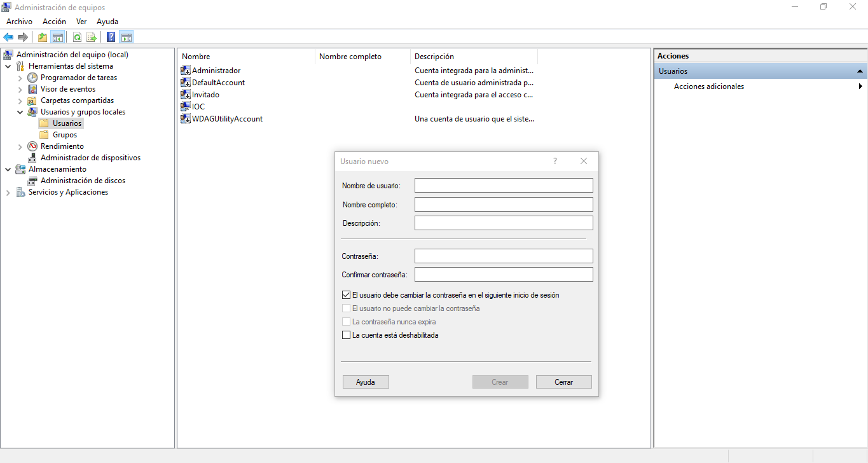
Task: Click the Export list toolbar icon
Action: (92, 37)
